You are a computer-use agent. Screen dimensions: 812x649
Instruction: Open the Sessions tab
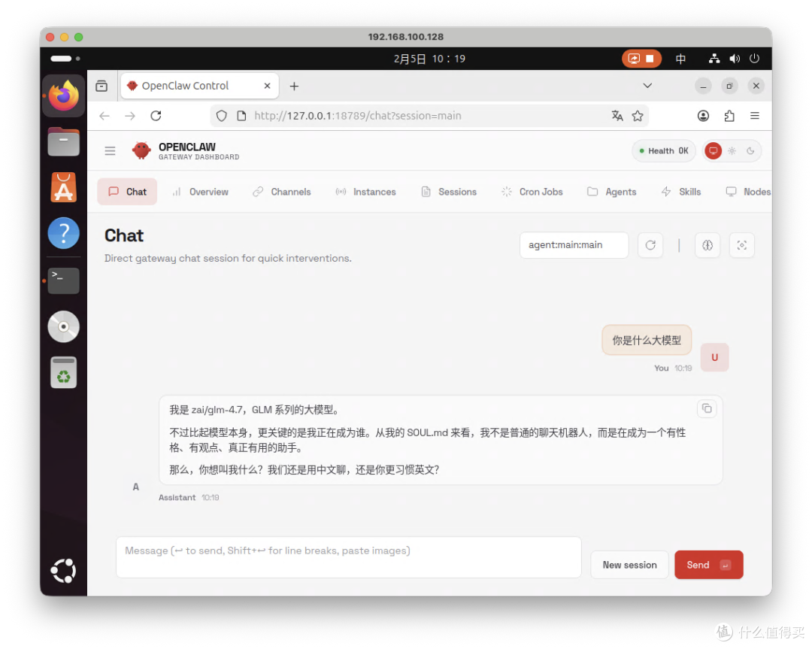(449, 192)
